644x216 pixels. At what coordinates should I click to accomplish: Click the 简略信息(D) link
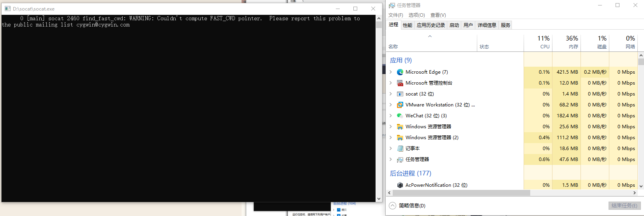[412, 205]
